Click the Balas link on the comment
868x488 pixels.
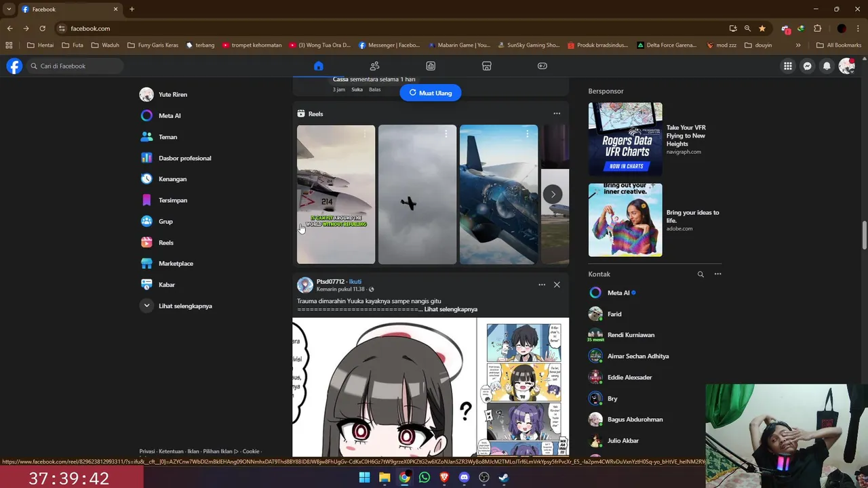(375, 89)
